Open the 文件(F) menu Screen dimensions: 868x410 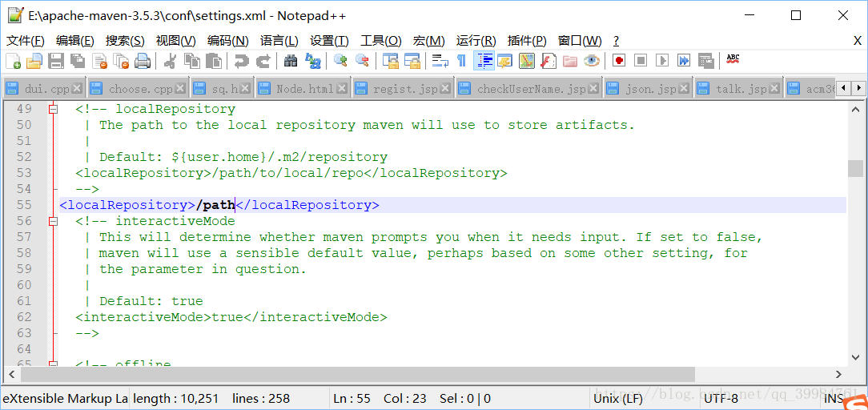[26, 40]
